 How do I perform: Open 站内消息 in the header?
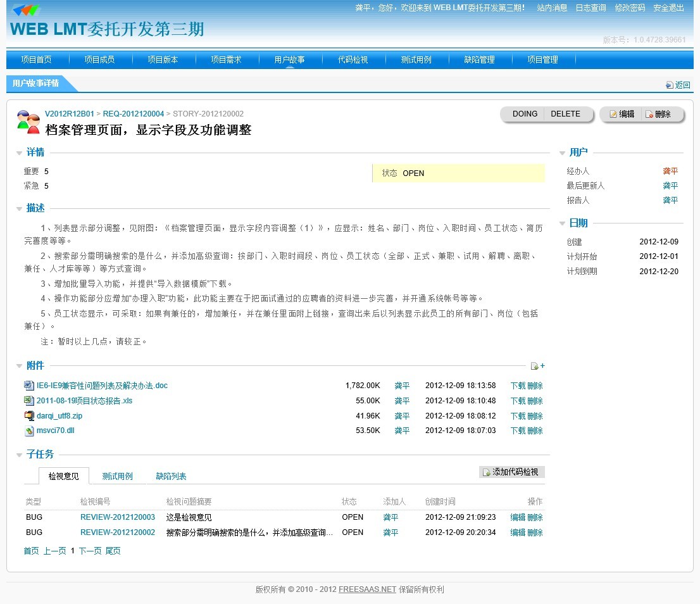[x=553, y=8]
